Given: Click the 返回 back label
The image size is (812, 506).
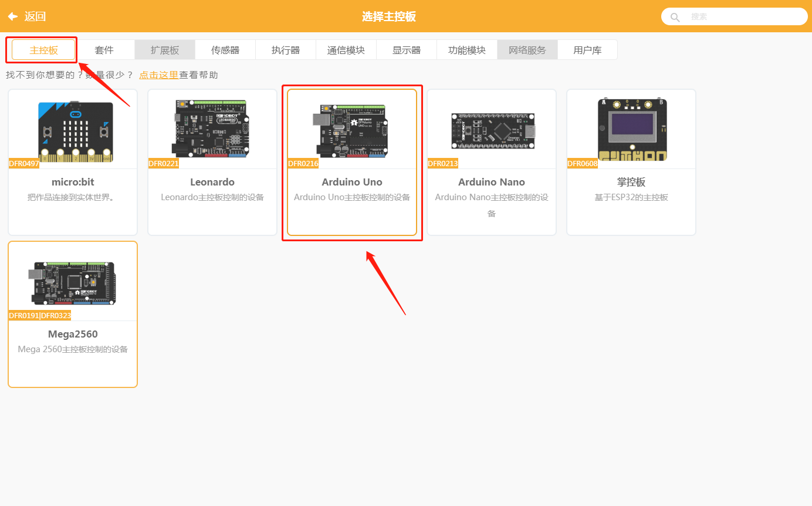Looking at the screenshot, I should [x=35, y=16].
